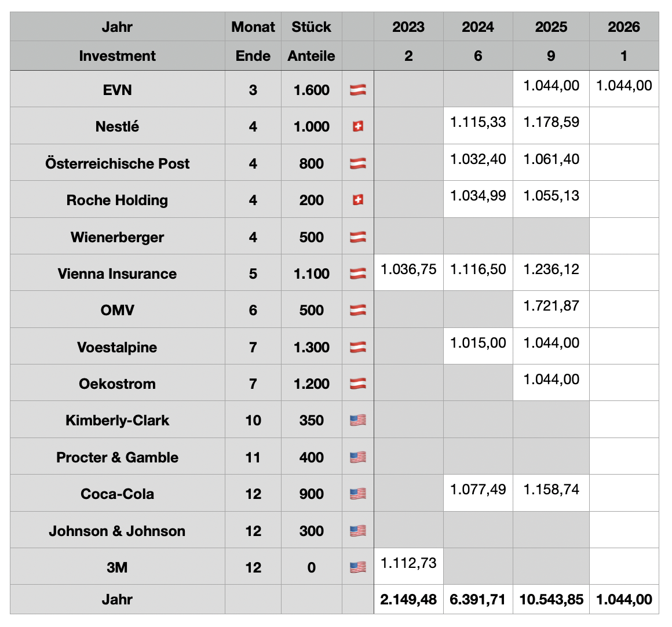672x627 pixels.
Task: Select the US flag in Coca-Cola row
Action: [357, 494]
